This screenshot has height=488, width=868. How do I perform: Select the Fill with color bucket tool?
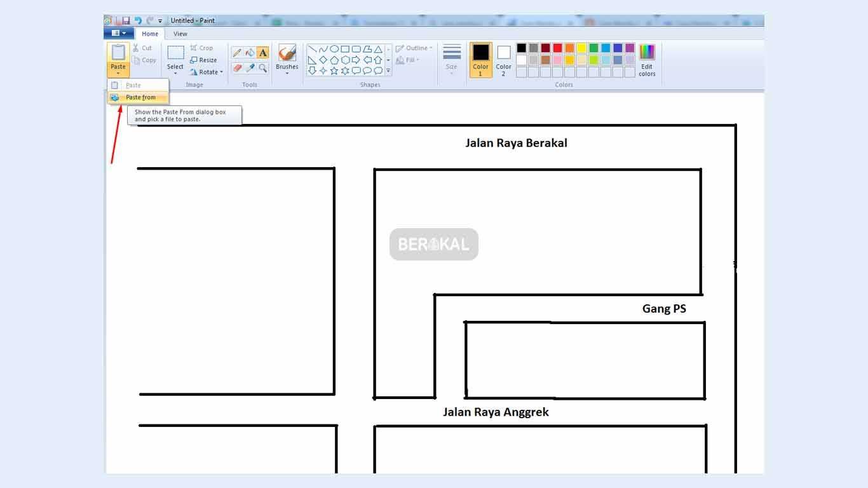250,53
